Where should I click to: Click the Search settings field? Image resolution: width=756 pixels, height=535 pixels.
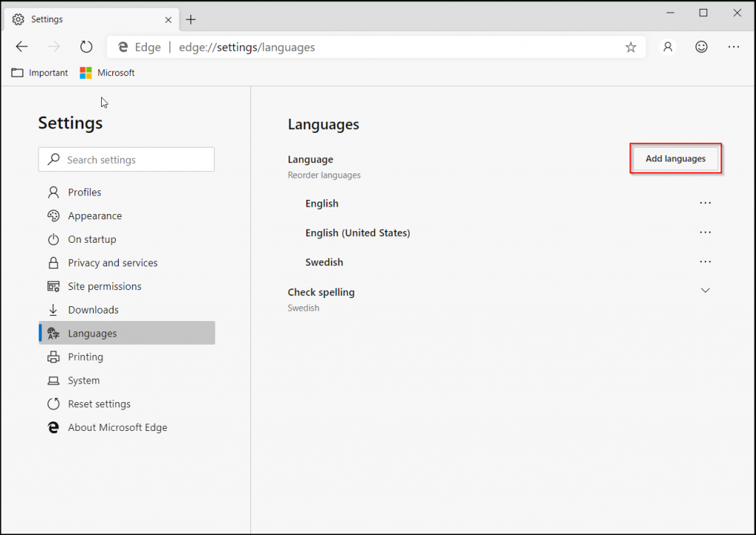tap(126, 159)
